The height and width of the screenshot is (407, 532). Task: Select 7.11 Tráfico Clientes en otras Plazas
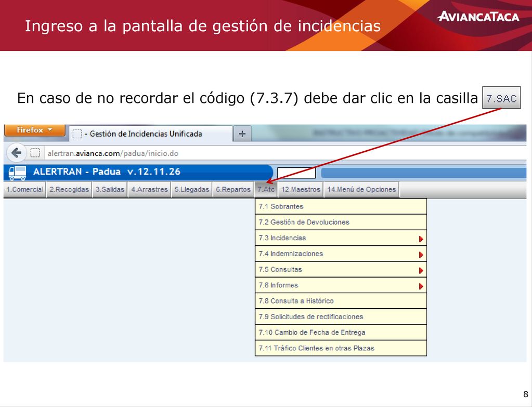[341, 348]
